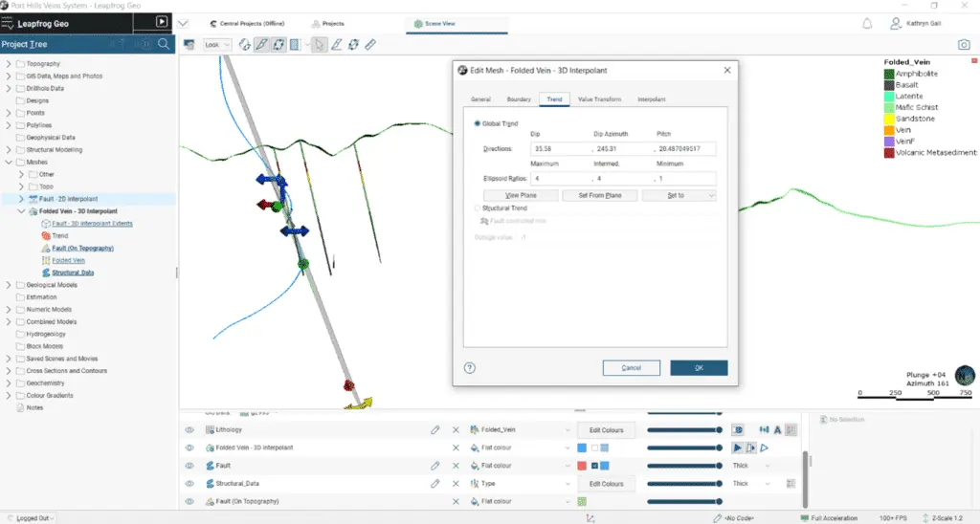Edit Lithology object with pencil icon
The width and height of the screenshot is (980, 524).
[x=435, y=429]
